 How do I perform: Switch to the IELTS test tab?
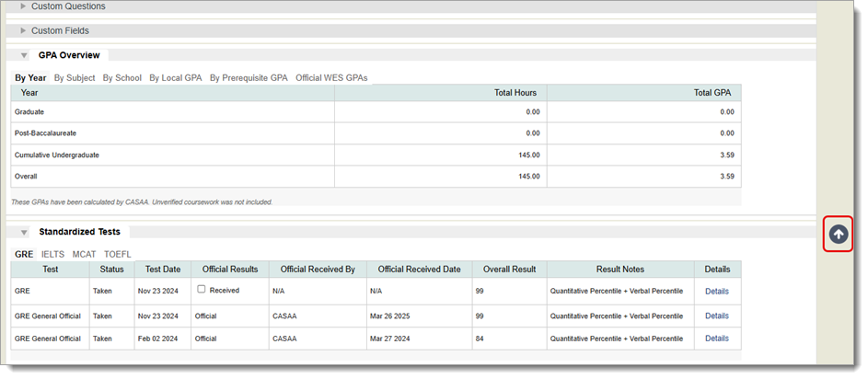(52, 254)
